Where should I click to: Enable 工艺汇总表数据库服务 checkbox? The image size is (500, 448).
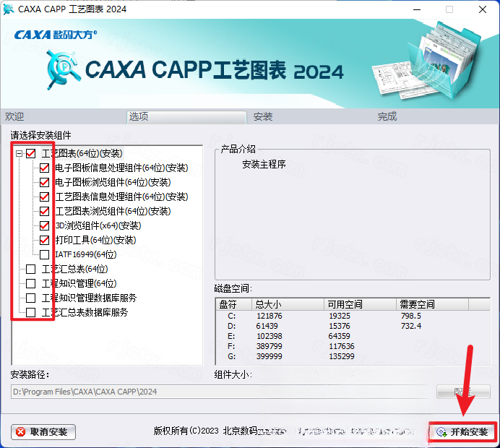[30, 312]
